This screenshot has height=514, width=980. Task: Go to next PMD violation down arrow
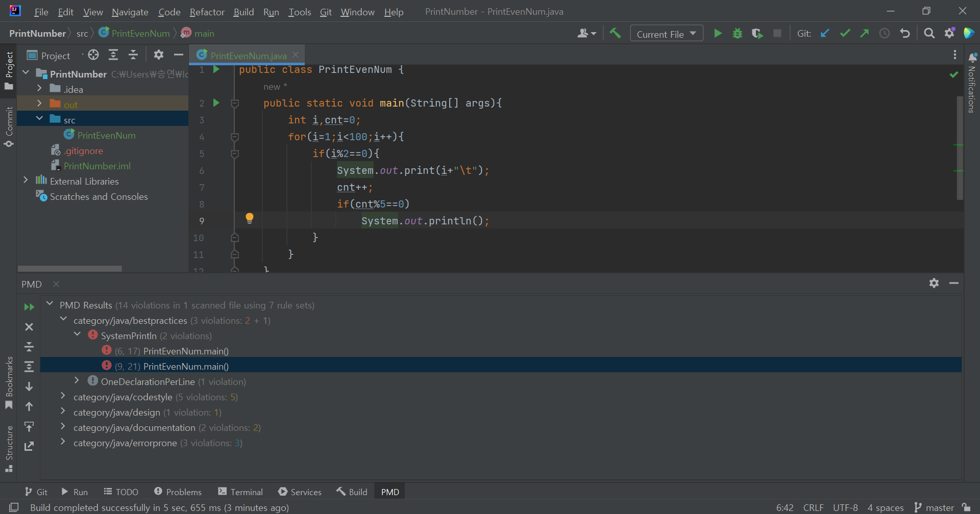pos(29,387)
